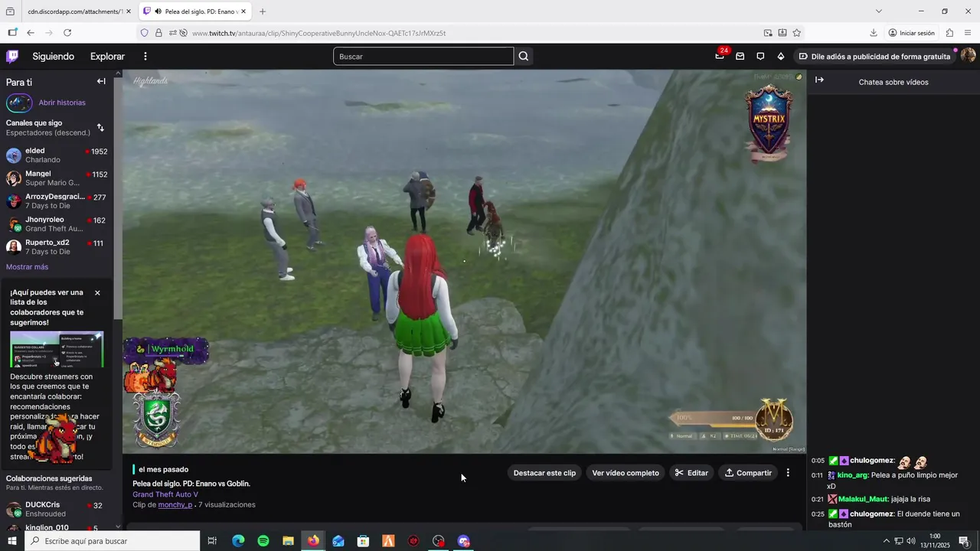Screen dimensions: 980x551
Task: Open the Prime loot crown icon with 24 badge
Action: [720, 56]
